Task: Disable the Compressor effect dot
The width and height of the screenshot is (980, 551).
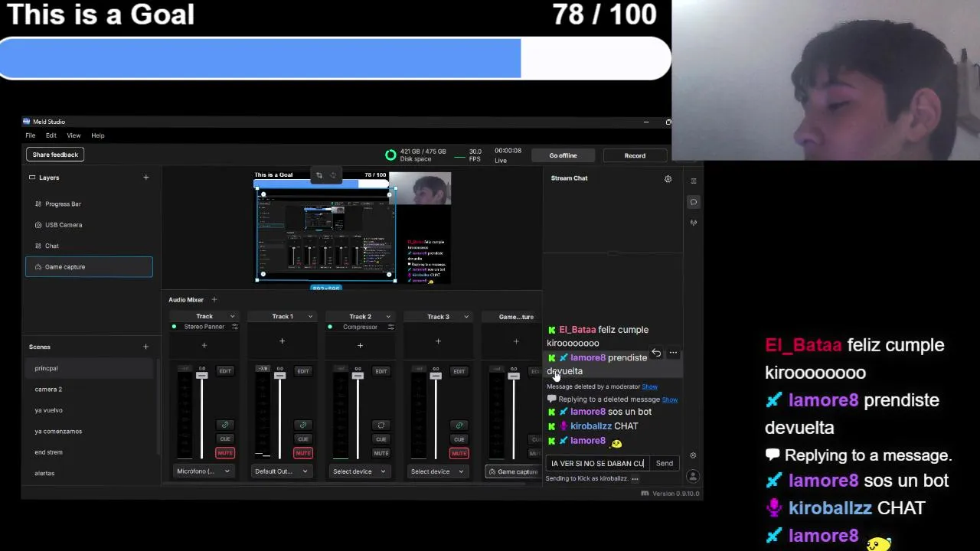Action: [x=330, y=327]
